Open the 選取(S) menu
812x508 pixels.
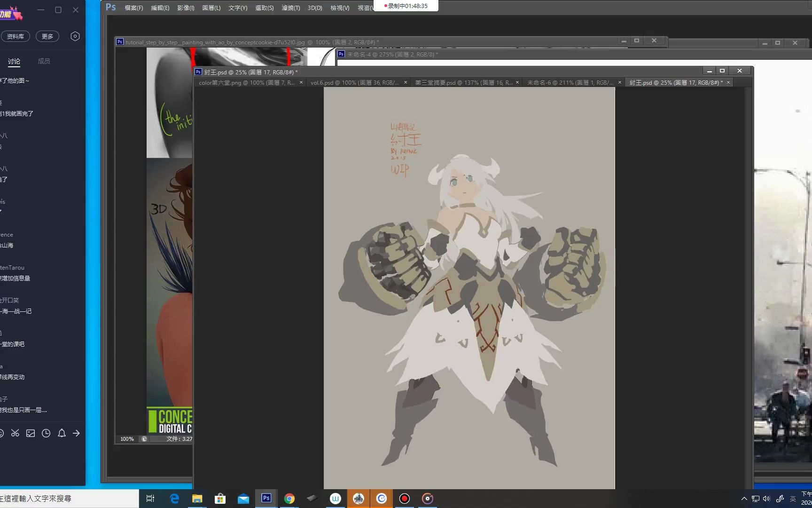point(265,8)
